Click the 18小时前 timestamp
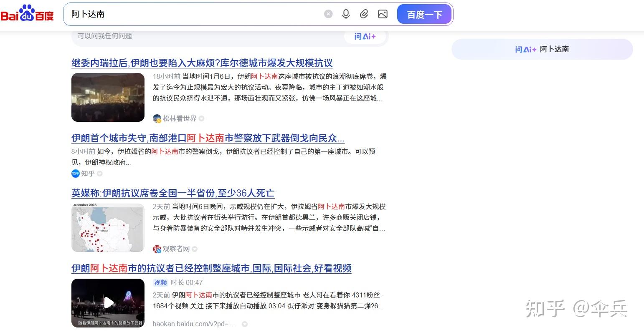Viewport: 644px width, 335px height. 167,76
